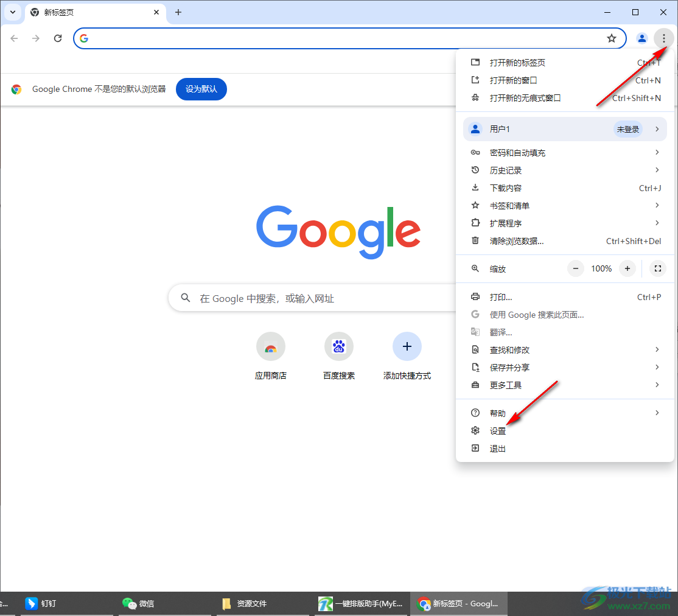Open 设置 from the menu
678x616 pixels.
tap(565, 431)
